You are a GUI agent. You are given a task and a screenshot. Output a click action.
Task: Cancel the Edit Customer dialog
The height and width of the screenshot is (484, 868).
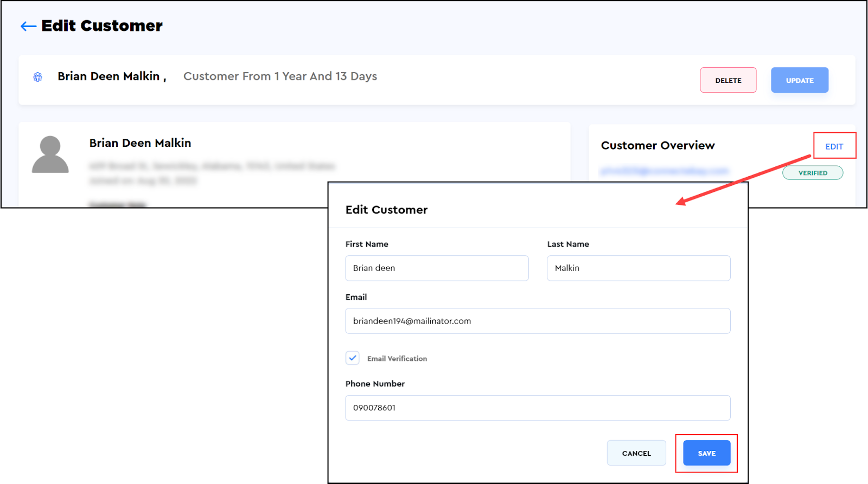point(636,453)
